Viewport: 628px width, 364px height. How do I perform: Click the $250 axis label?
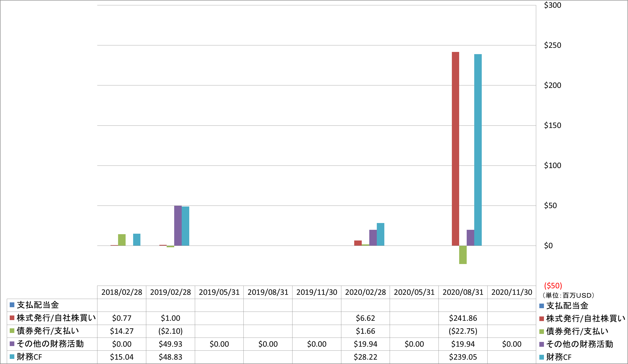[552, 45]
